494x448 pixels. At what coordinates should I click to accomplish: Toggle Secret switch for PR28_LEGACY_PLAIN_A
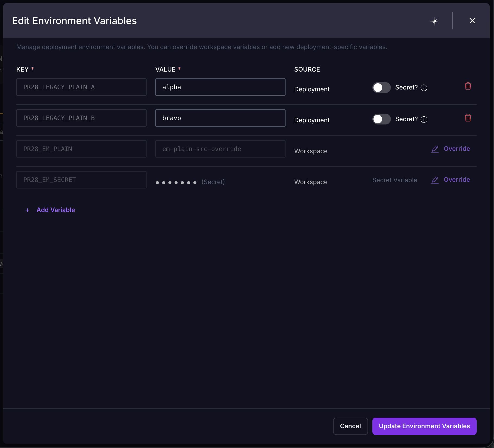[x=381, y=88]
